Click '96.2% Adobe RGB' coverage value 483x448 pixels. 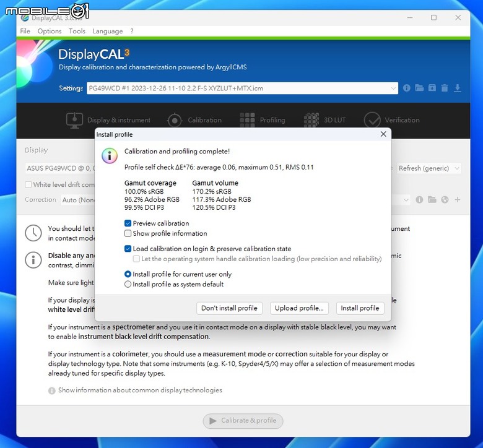[x=152, y=199]
